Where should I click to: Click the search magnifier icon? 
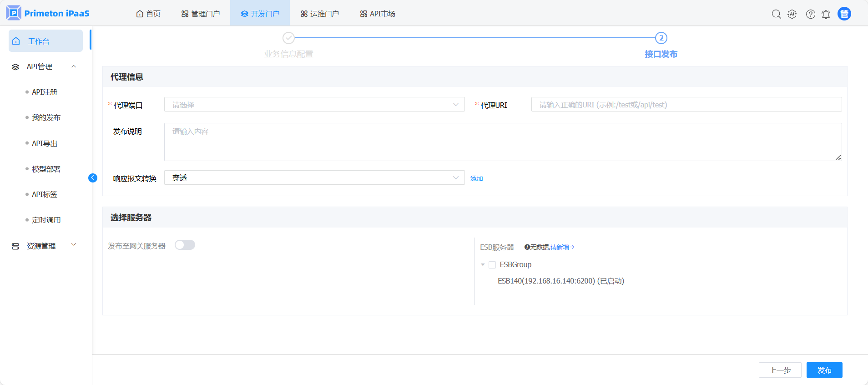coord(776,14)
